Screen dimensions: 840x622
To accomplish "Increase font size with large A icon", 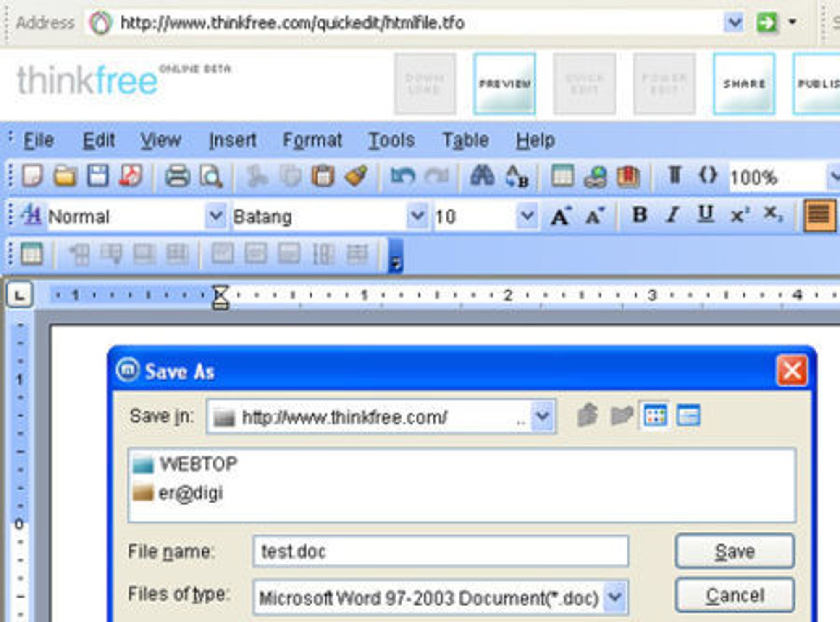I will coord(562,216).
